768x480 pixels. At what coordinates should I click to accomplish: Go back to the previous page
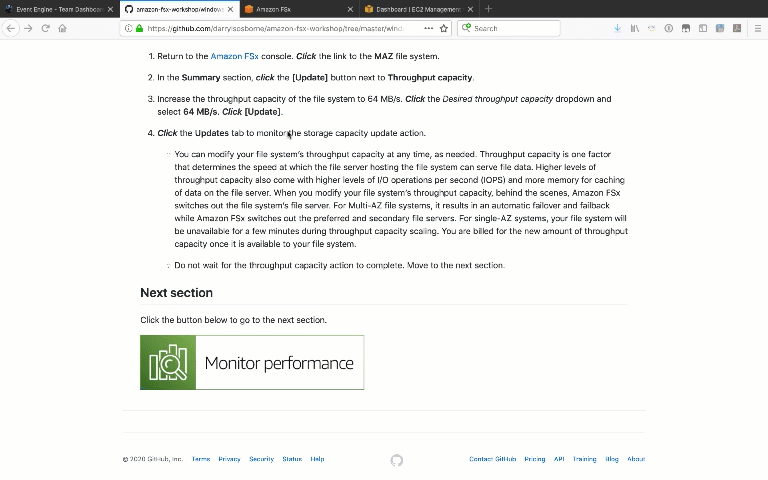11,28
